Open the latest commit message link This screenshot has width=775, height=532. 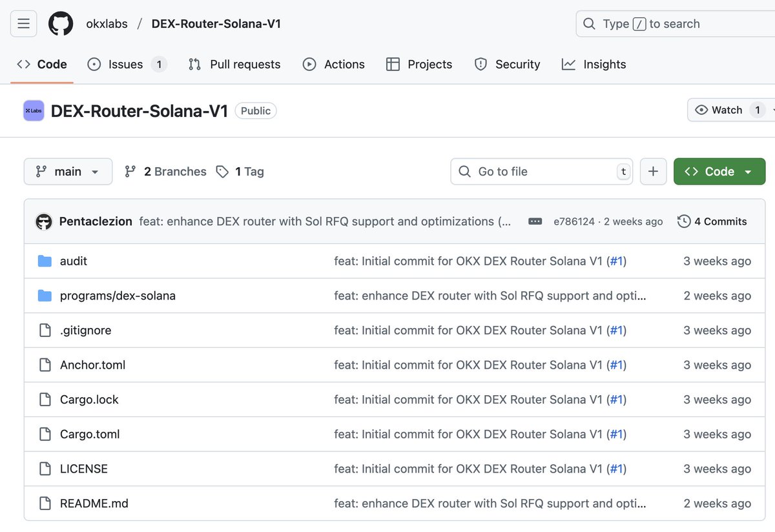325,221
